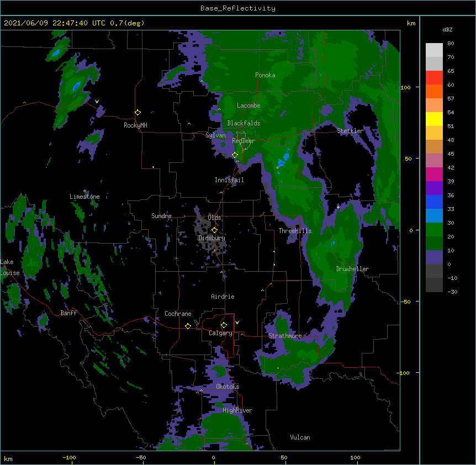Click the orange swatch at 60 dBZ
476x465 pixels.
[434, 91]
